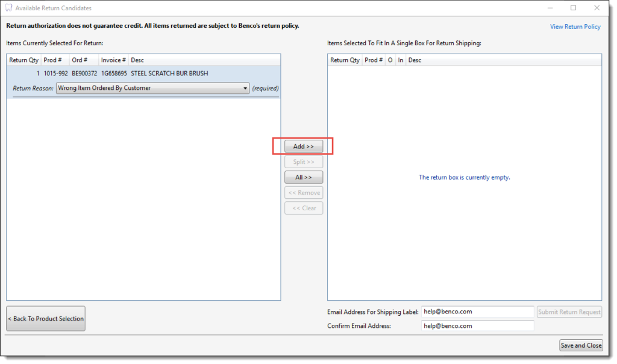
Task: Click the All >> button
Action: tap(304, 177)
